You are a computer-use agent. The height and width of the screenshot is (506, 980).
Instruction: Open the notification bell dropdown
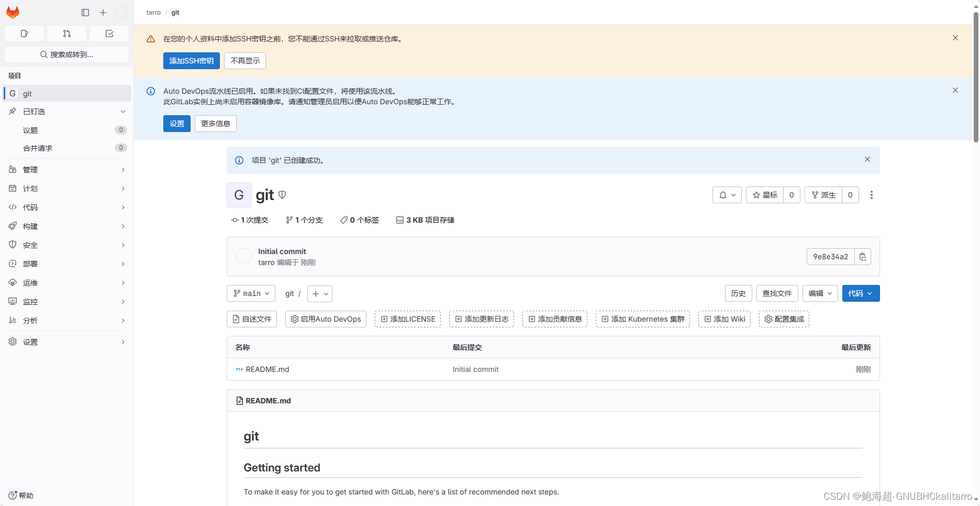727,195
